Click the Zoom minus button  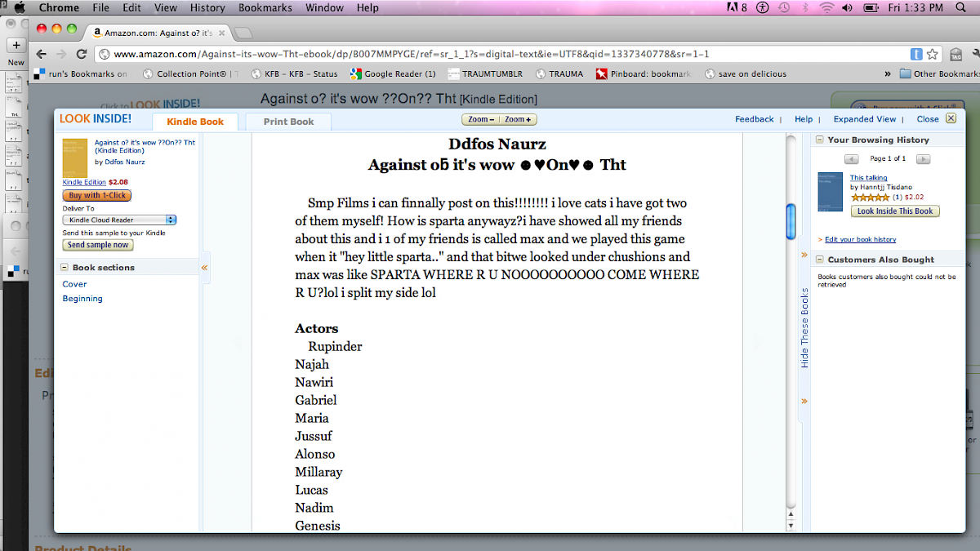pos(479,119)
